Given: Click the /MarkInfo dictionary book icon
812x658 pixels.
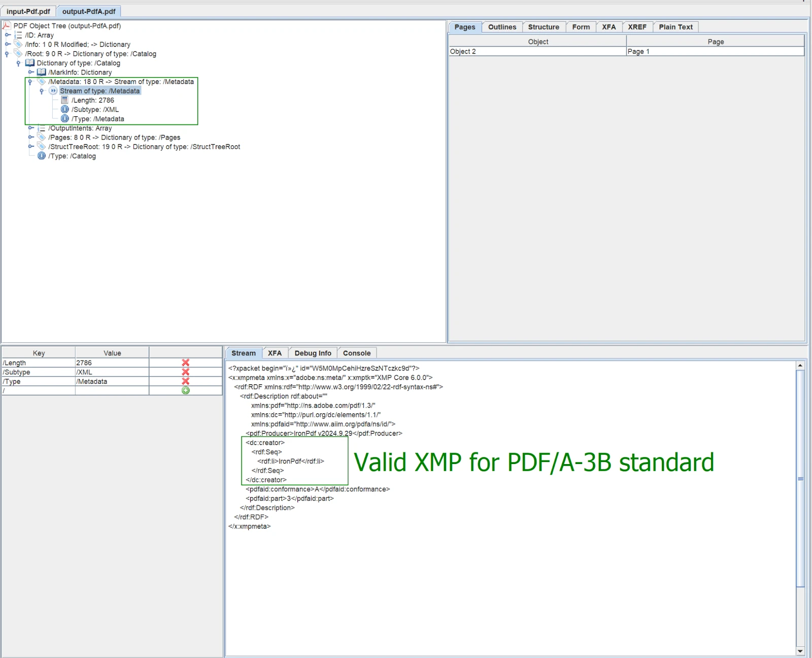Looking at the screenshot, I should (x=42, y=72).
